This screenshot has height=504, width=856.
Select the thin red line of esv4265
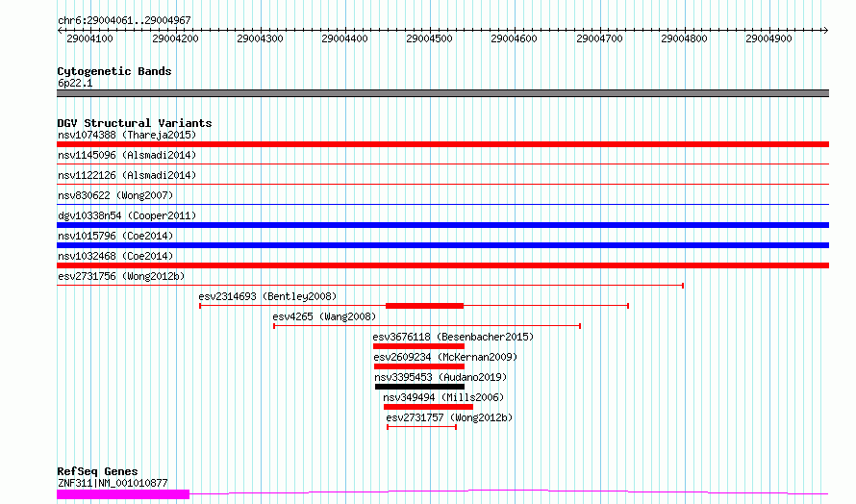[427, 326]
